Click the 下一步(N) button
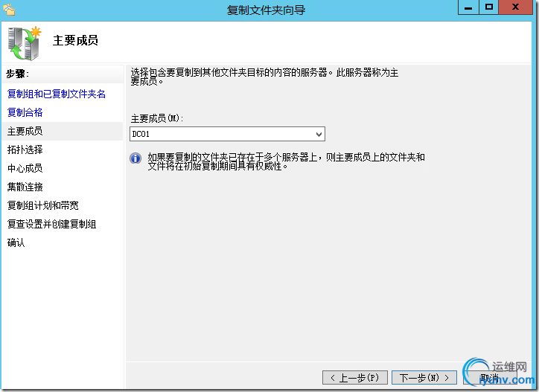 [424, 378]
